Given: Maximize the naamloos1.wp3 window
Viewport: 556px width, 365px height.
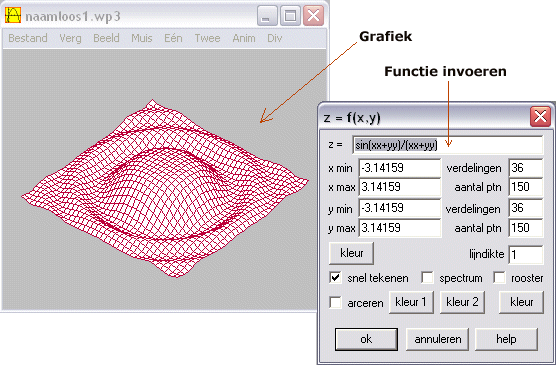Looking at the screenshot, I should coord(290,16).
